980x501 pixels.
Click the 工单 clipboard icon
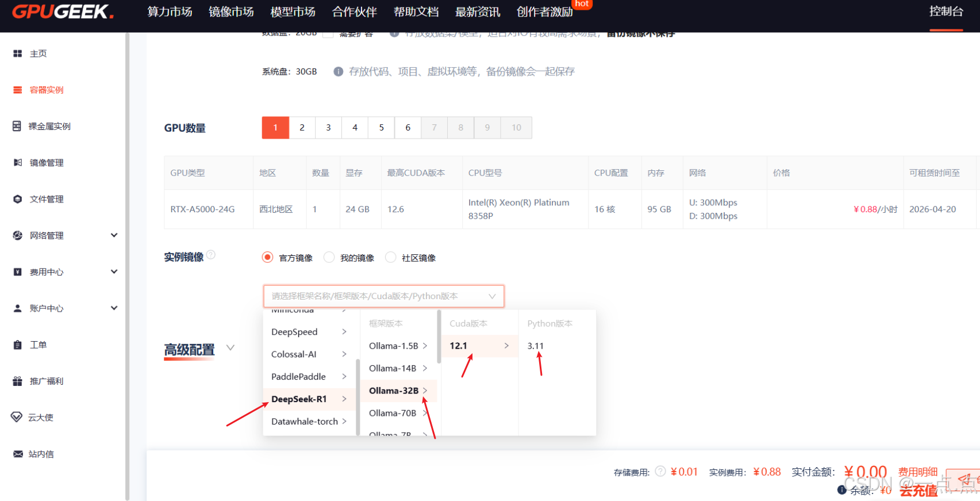(18, 345)
